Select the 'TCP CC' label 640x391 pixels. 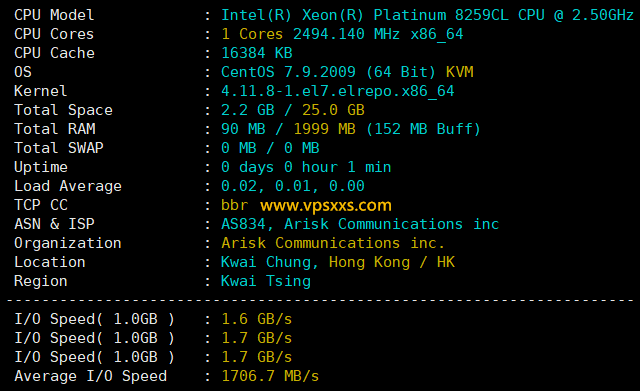tap(41, 205)
